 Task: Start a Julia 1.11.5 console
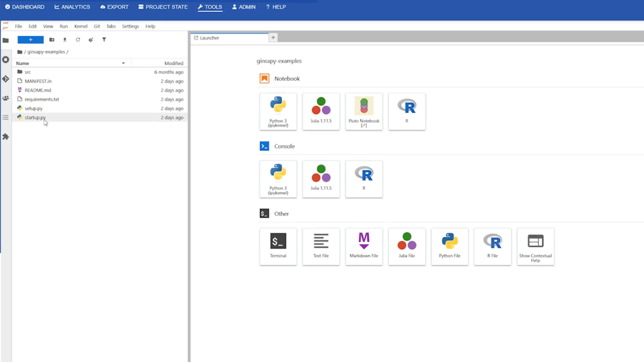click(321, 179)
